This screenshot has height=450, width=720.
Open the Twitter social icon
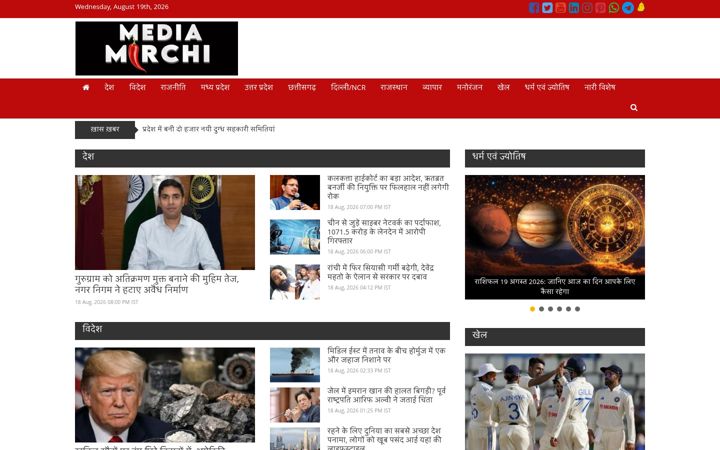[x=547, y=8]
